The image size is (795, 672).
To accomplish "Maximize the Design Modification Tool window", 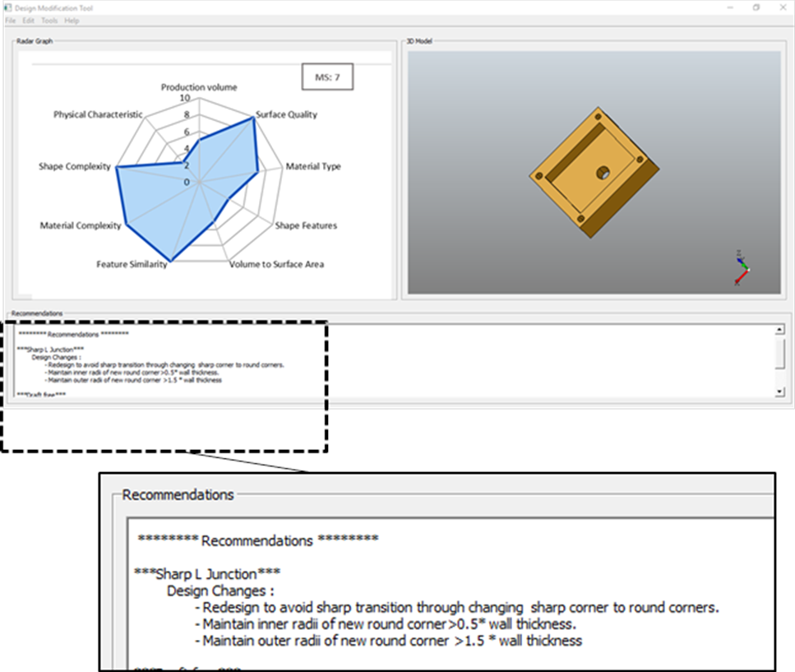I will click(x=756, y=7).
